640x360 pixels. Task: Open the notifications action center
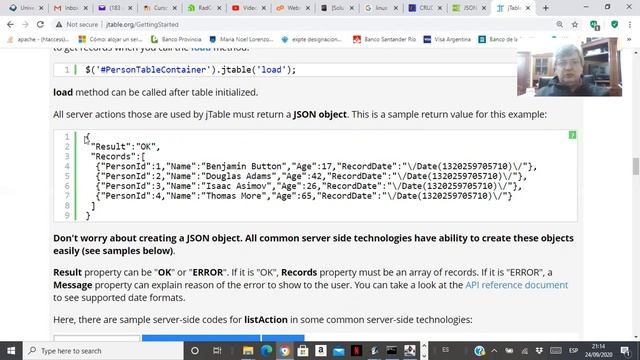(625, 351)
